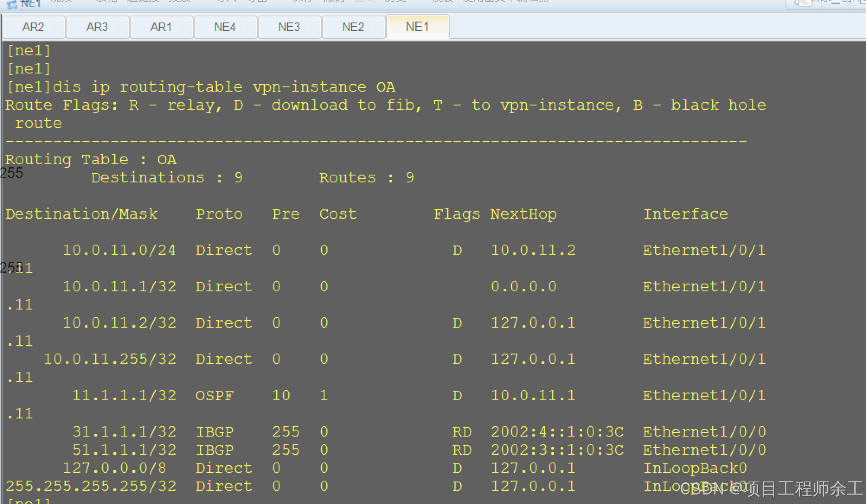Click the NE1 window title icon

tap(12, 4)
